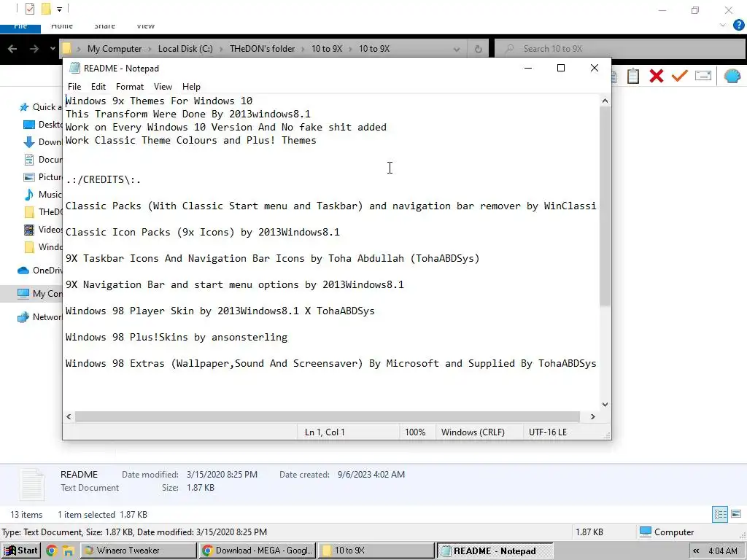Open Notepad's View menu
This screenshot has height=560, width=747.
pos(163,87)
